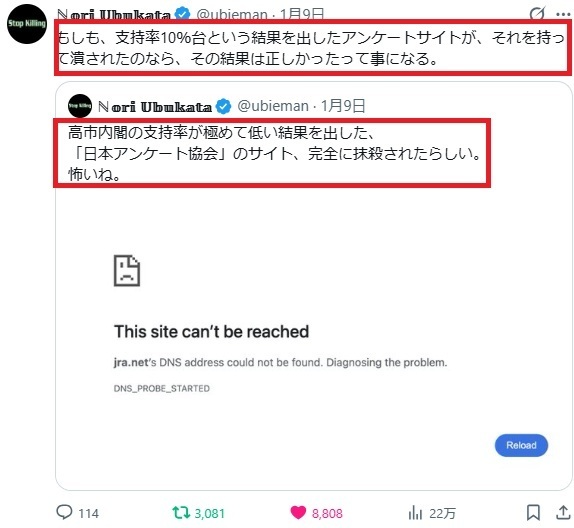Click the small avatar in the quoted post
This screenshot has height=528, width=574.
(x=80, y=106)
